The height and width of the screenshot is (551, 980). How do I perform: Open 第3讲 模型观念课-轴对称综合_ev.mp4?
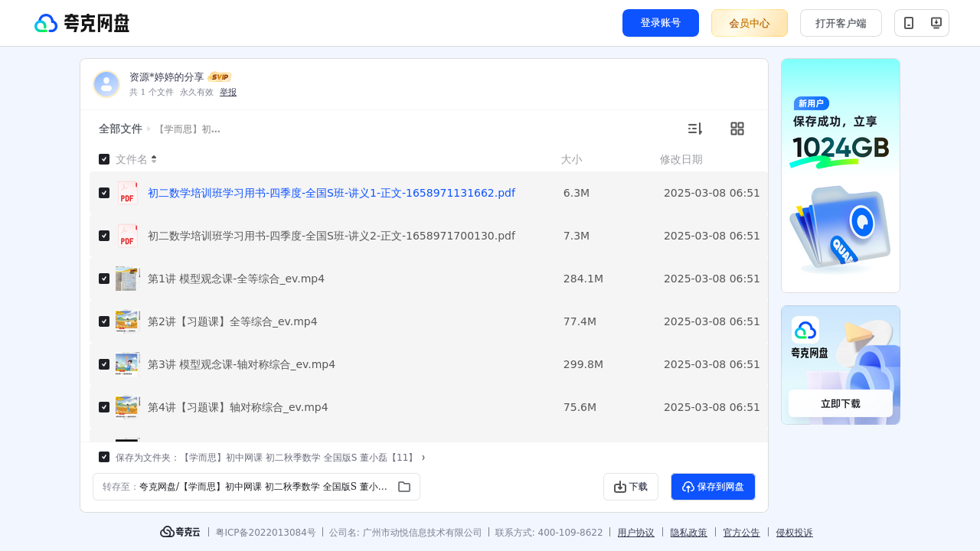pyautogui.click(x=241, y=364)
